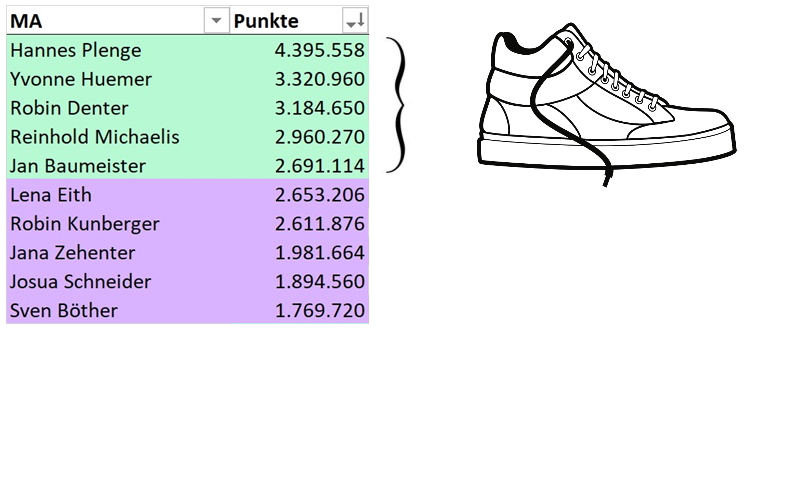Viewport: 806px width, 484px height.
Task: Select the value 1.769.720 cell
Action: tap(299, 310)
